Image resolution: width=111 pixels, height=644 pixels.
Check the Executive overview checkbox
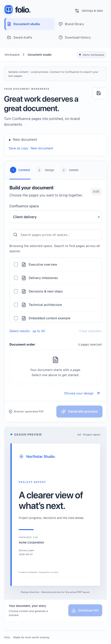tap(16, 264)
